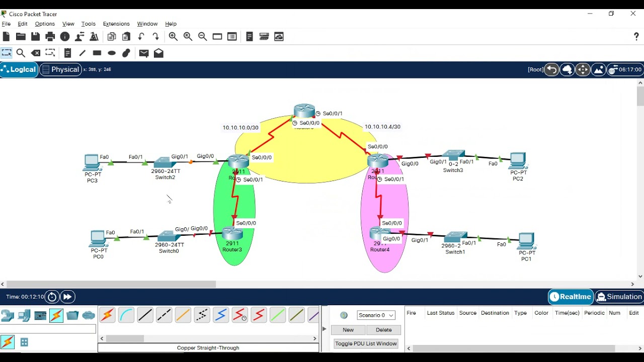Select the End Devices category

pos(24,315)
